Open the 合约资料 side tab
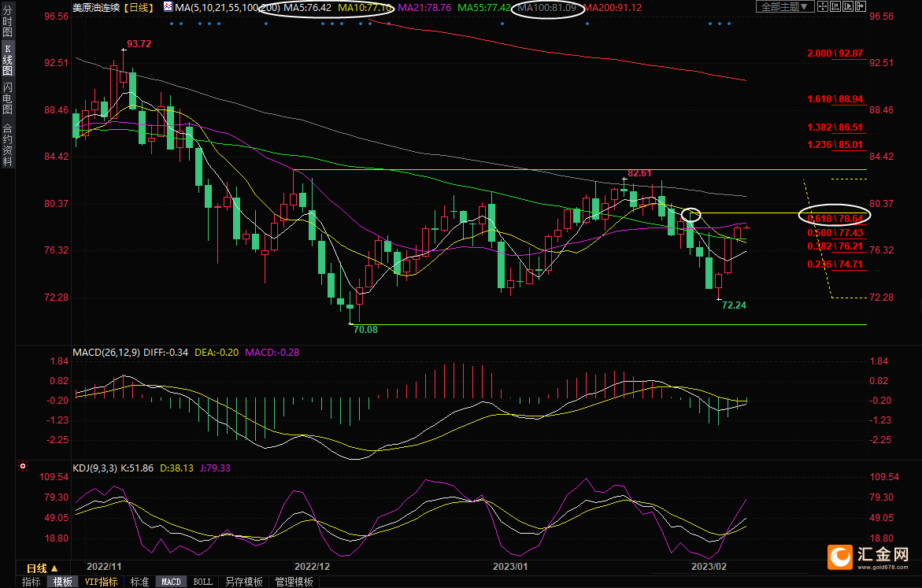 tap(8, 142)
